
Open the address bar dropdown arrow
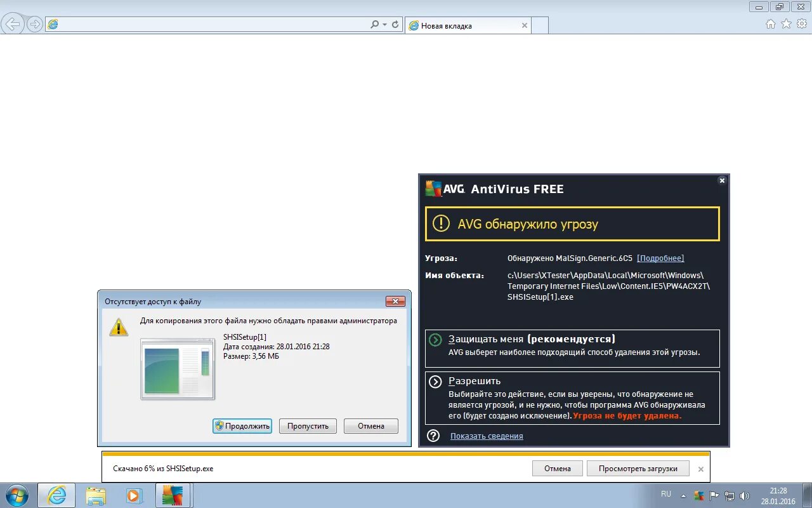tap(384, 24)
